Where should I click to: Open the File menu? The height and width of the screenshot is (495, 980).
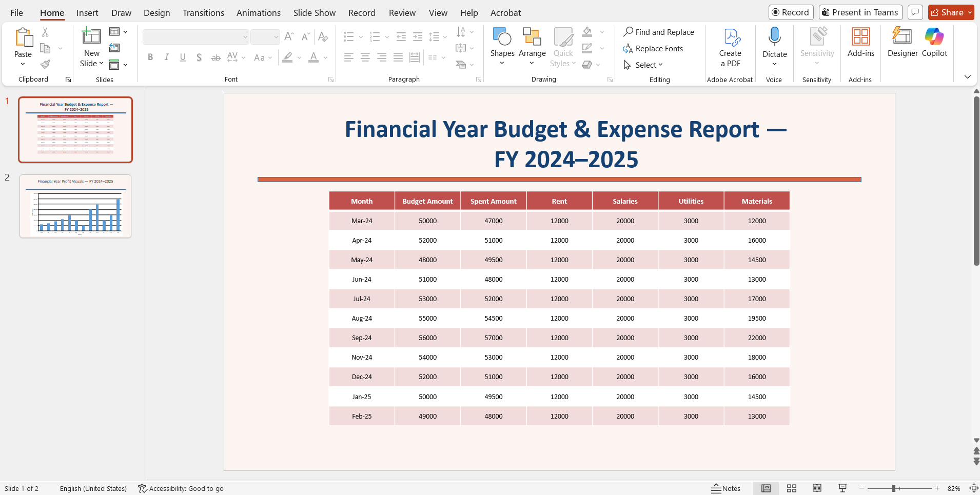point(16,13)
